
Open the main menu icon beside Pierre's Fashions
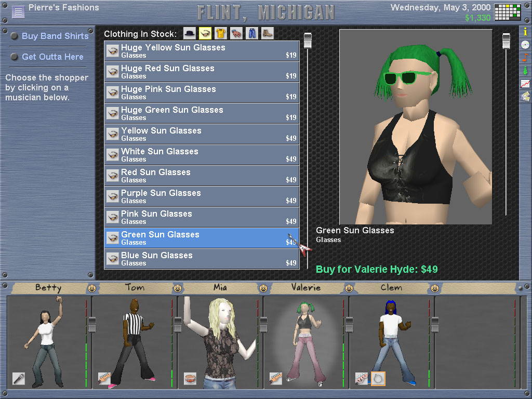pyautogui.click(x=18, y=11)
